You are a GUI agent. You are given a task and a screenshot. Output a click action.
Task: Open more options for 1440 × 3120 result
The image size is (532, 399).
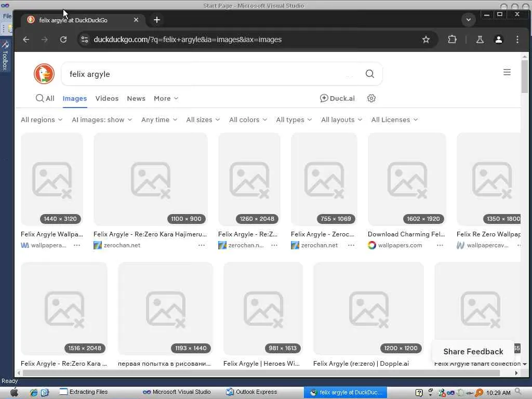point(77,245)
